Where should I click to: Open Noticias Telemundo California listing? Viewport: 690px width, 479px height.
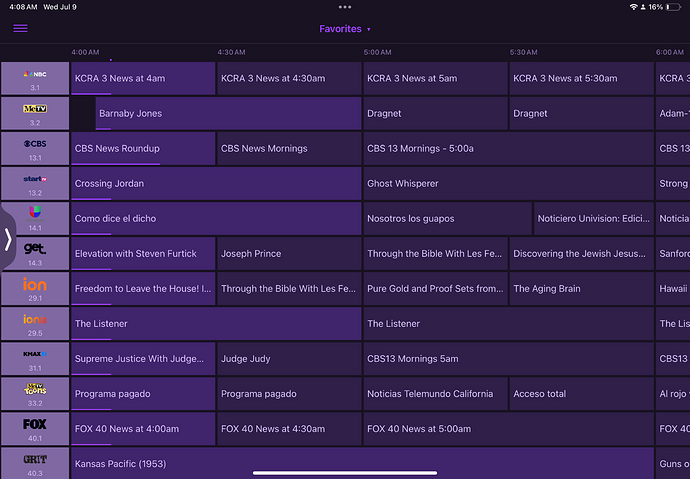point(434,394)
